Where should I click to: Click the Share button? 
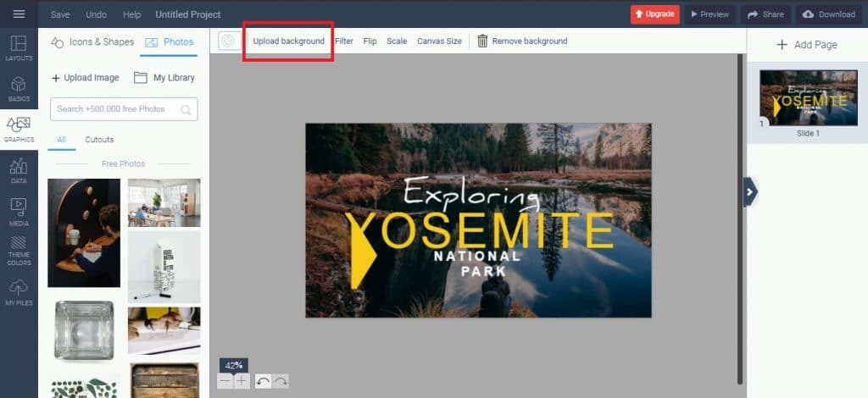[765, 14]
